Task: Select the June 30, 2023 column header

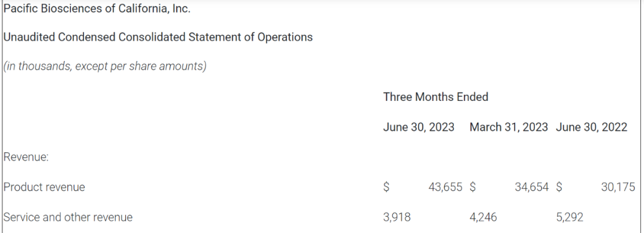Action: [x=419, y=127]
